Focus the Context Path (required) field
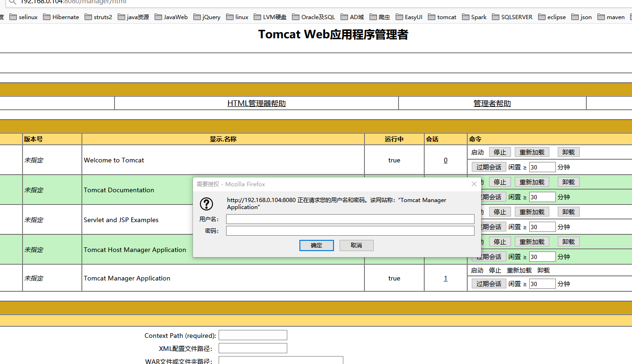Image resolution: width=632 pixels, height=364 pixels. 253,335
